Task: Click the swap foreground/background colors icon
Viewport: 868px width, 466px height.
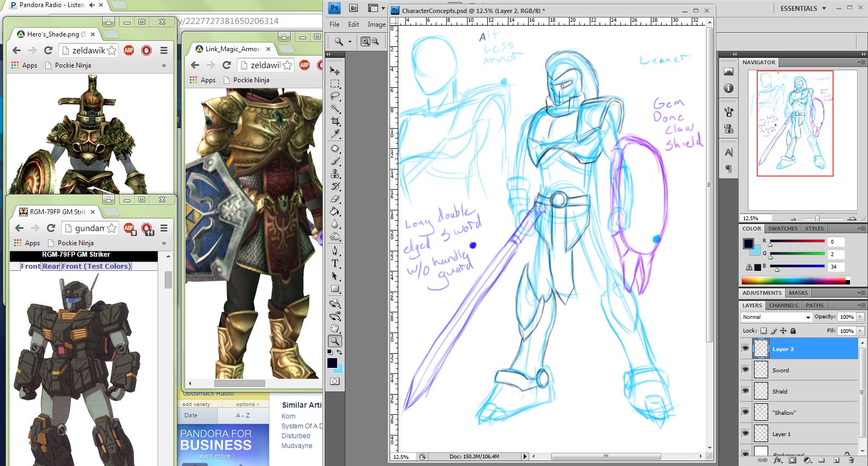Action: [339, 352]
